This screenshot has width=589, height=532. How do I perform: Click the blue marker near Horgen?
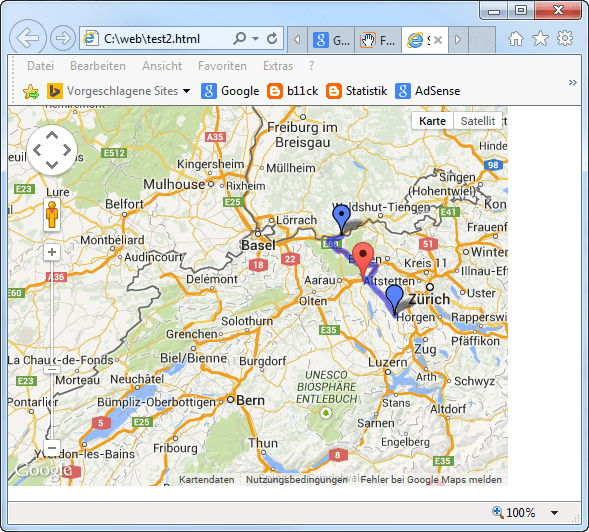[x=394, y=299]
